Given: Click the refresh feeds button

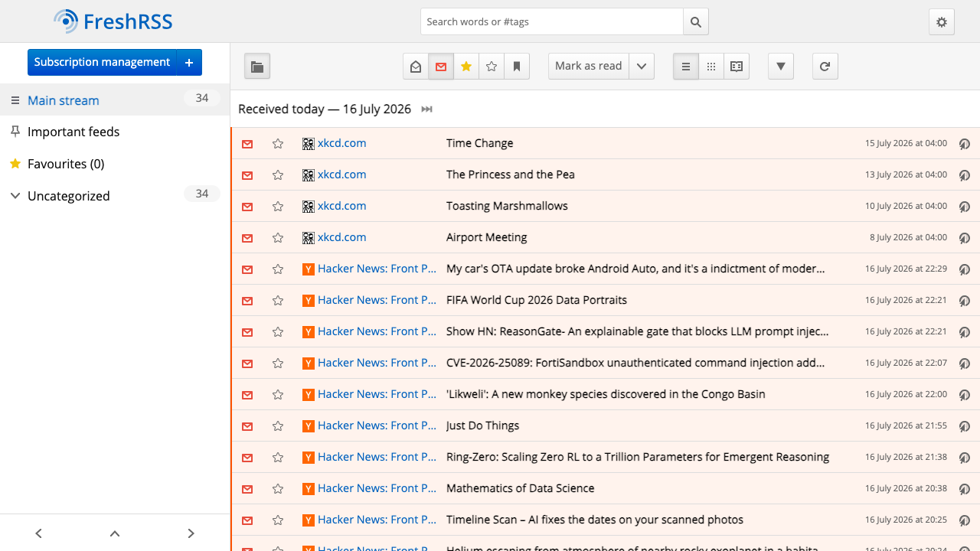Looking at the screenshot, I should [x=825, y=67].
